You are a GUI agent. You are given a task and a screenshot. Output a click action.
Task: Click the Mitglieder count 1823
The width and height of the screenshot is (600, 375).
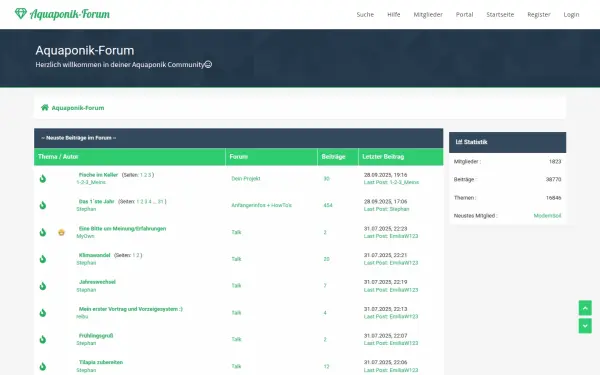(555, 162)
